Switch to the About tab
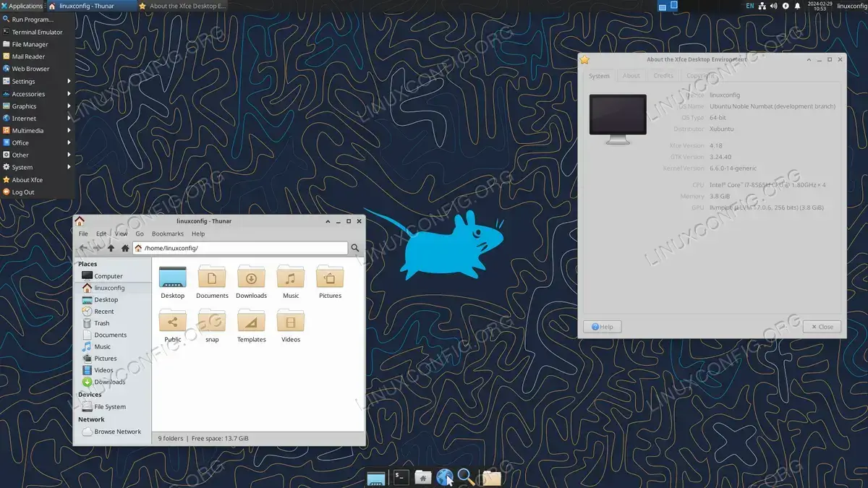The image size is (868, 488). (631, 76)
